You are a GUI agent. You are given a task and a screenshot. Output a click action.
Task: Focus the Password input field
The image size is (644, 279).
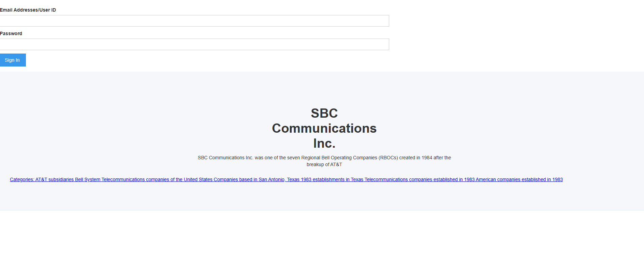[194, 44]
